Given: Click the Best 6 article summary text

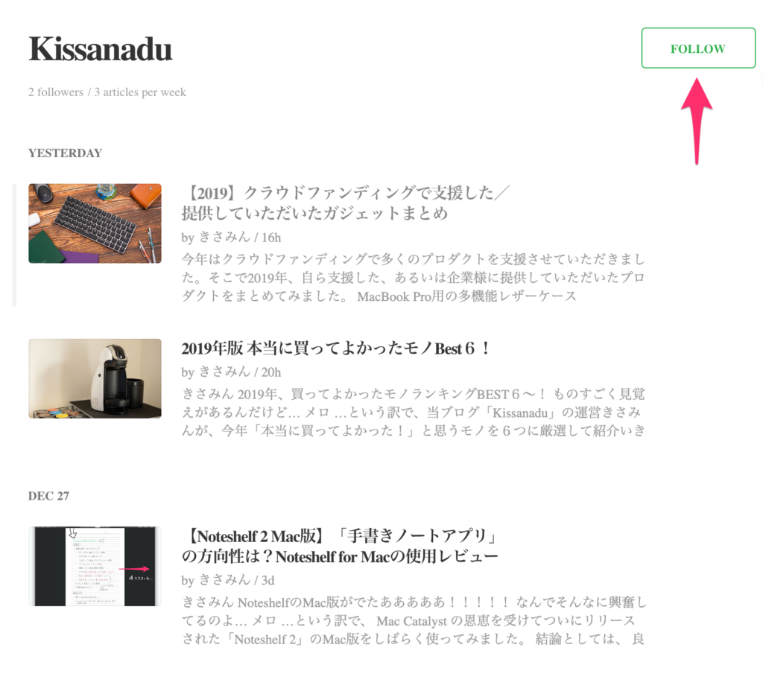Looking at the screenshot, I should pos(414,413).
